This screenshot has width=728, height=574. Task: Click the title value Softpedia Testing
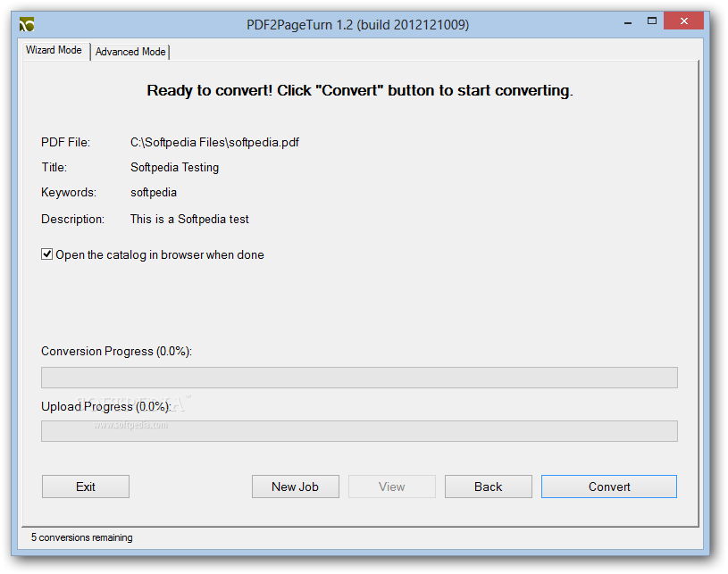click(174, 167)
